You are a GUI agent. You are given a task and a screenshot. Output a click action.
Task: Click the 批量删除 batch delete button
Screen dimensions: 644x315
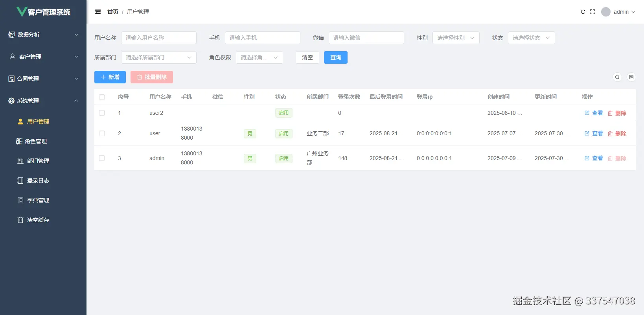152,77
